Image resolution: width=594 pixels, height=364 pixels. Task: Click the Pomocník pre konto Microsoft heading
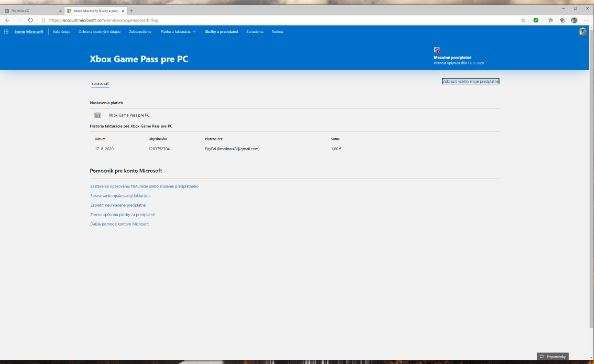[x=126, y=171]
